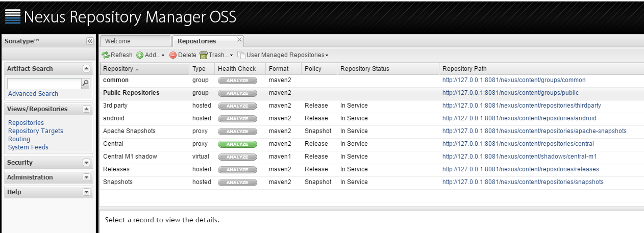Screen dimensions: 644x233
Task: Open the repositories/thirdparty path link
Action: click(522, 106)
